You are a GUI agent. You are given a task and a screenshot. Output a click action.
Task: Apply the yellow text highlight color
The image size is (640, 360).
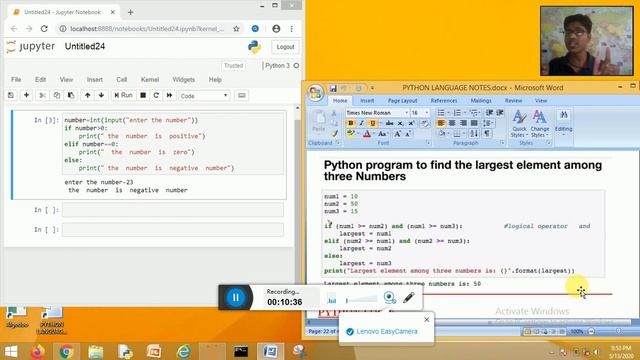pyautogui.click(x=351, y=134)
